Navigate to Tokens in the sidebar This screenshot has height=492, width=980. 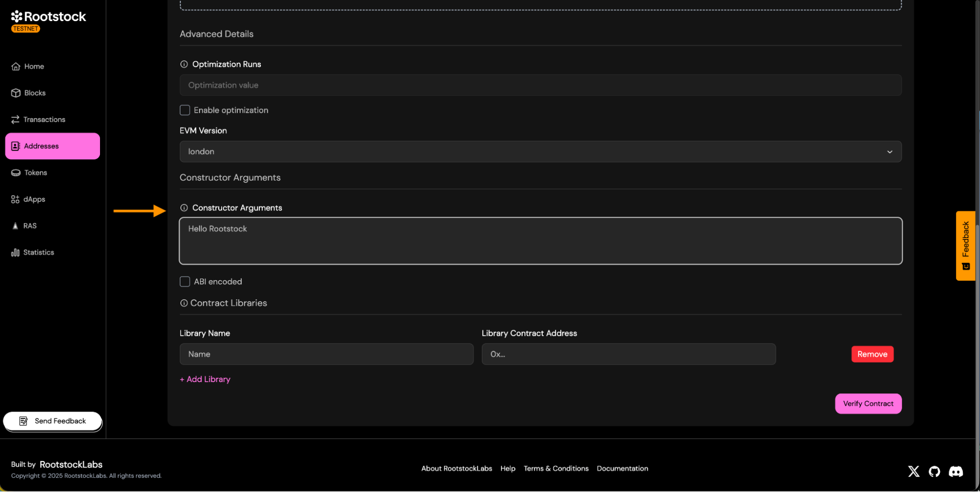pyautogui.click(x=35, y=173)
